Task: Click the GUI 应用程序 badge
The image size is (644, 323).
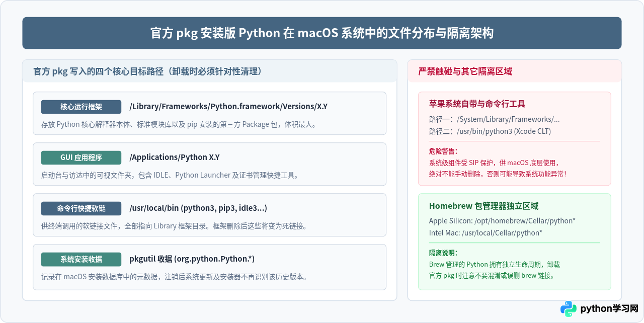Action: pyautogui.click(x=81, y=157)
